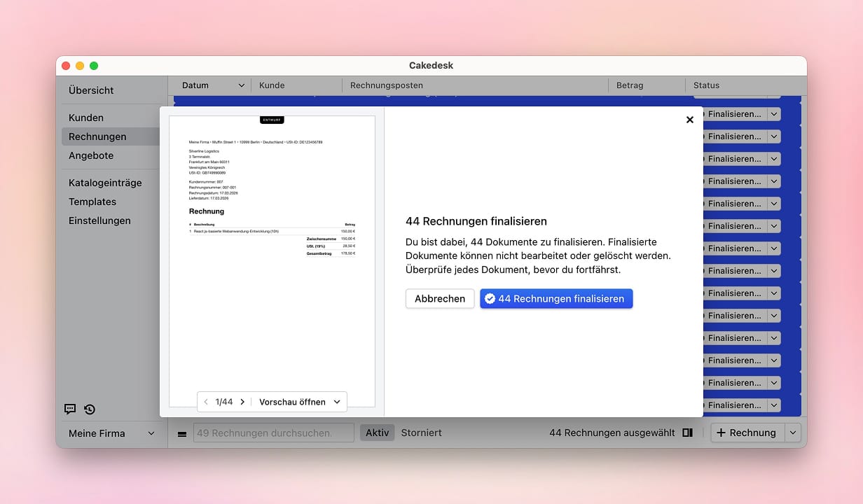
Task: Open Einstellungen in the sidebar
Action: (x=99, y=220)
